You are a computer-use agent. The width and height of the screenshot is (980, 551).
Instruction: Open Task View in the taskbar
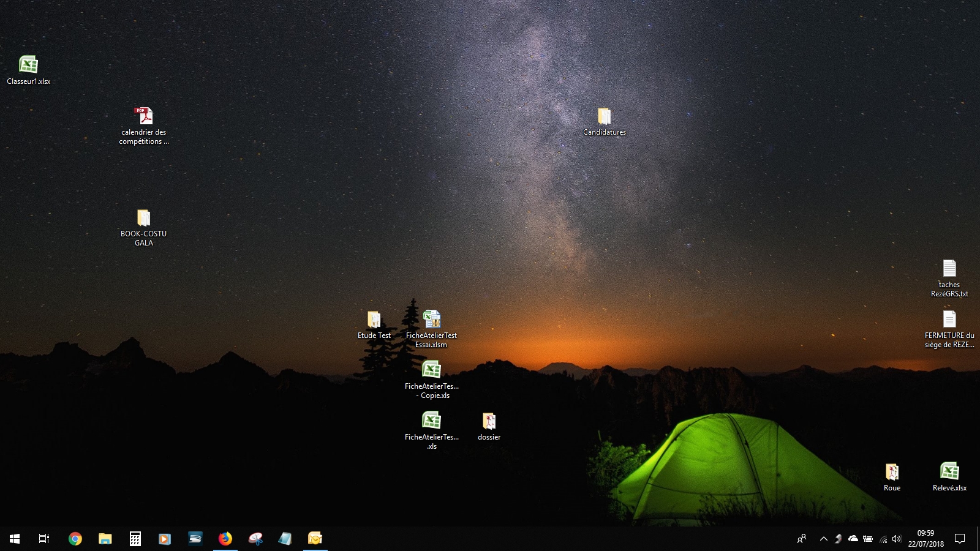point(44,539)
